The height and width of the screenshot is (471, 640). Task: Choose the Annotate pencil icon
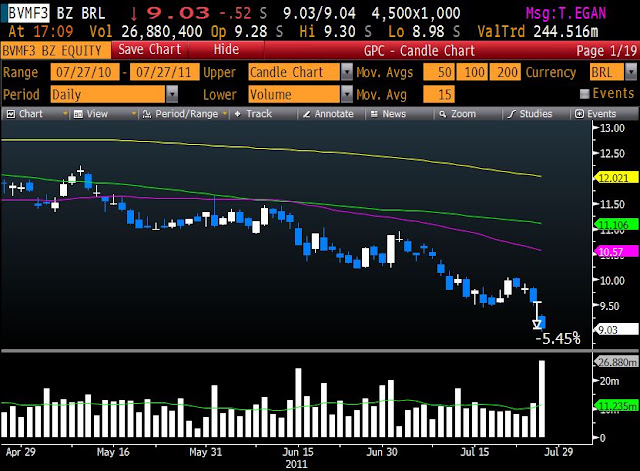pyautogui.click(x=307, y=114)
